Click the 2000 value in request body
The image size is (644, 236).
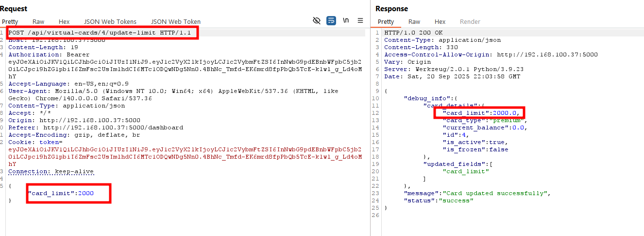click(85, 193)
